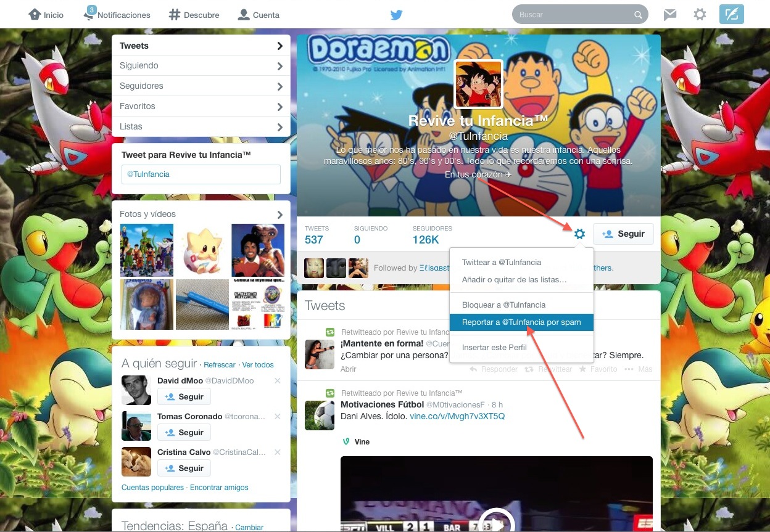
Task: Open the logos collage photo thumbnail
Action: [x=258, y=305]
